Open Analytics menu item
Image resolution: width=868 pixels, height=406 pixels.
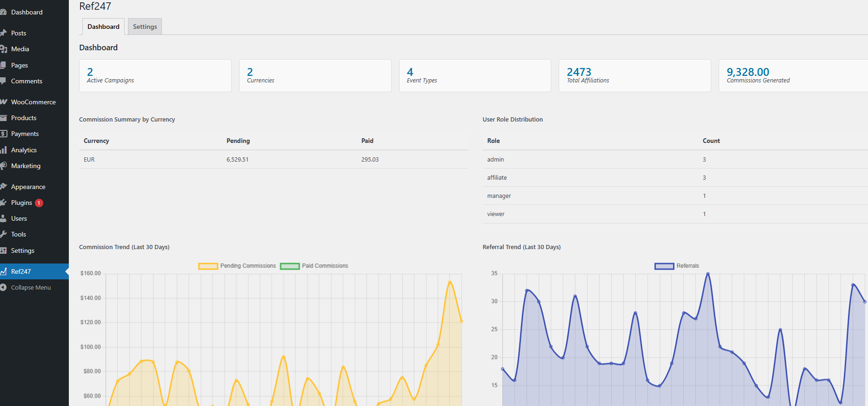pos(34,150)
